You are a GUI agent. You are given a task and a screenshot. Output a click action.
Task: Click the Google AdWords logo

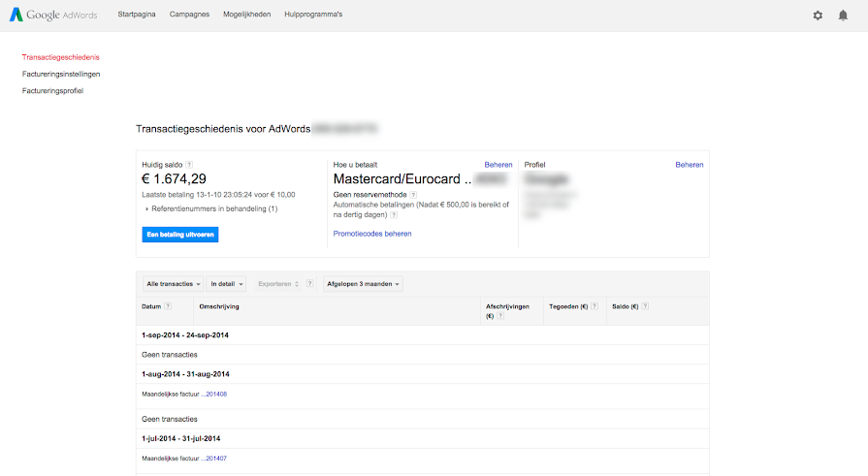coord(54,16)
